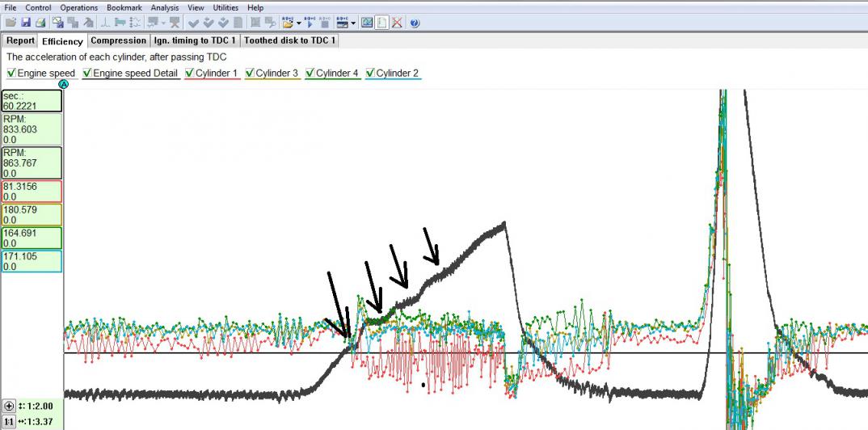Open the dropdown arrow next to the panel-layout icon
Image resolution: width=868 pixels, height=430 pixels.
point(353,23)
